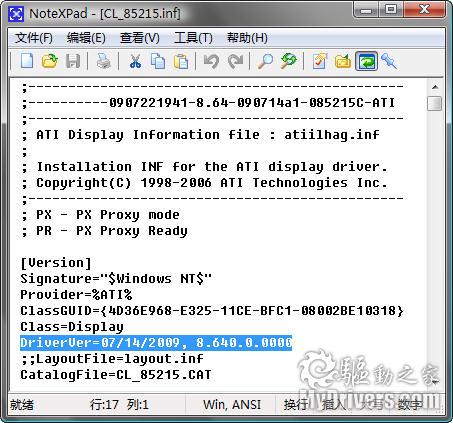
Task: Click the yellow folder with arrow icon
Action: pyautogui.click(x=343, y=61)
